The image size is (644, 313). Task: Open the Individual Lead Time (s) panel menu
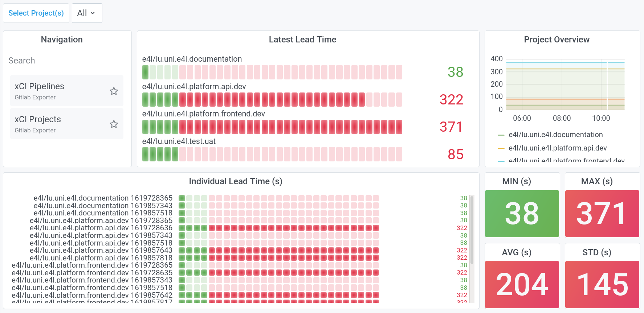click(236, 181)
